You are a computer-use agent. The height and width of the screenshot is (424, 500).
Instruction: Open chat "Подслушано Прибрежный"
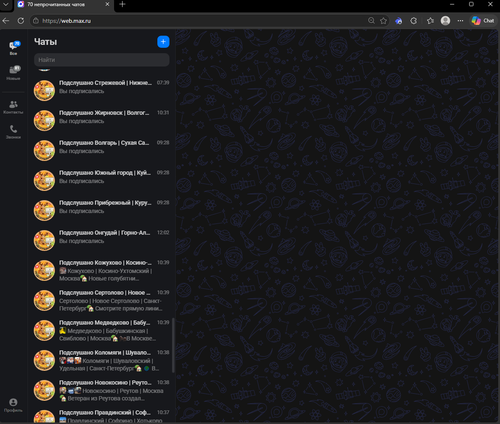[x=102, y=210]
